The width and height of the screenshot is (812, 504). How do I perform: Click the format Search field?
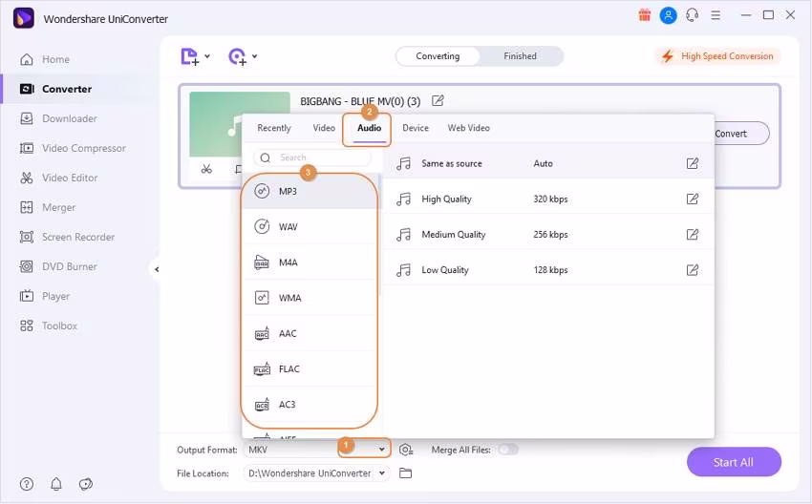click(x=312, y=157)
